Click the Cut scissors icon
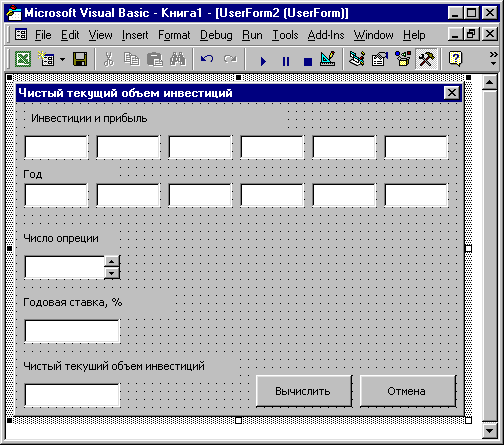504x445 pixels. click(108, 59)
